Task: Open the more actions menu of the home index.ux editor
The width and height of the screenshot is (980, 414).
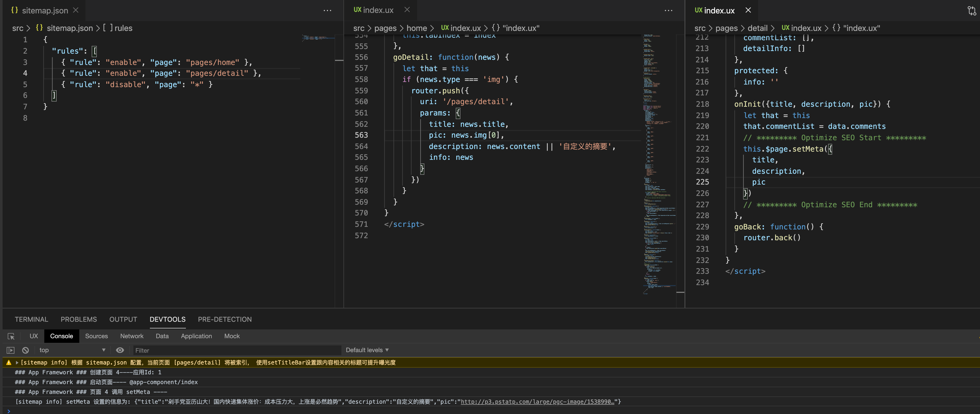Action: (x=668, y=11)
